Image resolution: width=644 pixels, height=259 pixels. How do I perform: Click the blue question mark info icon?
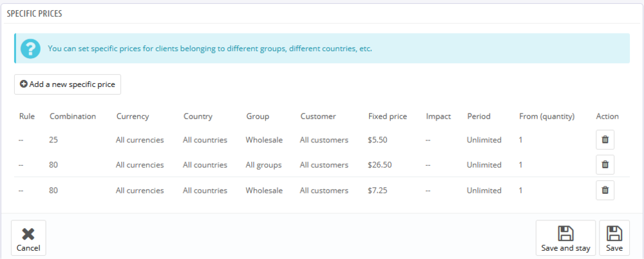coord(30,48)
